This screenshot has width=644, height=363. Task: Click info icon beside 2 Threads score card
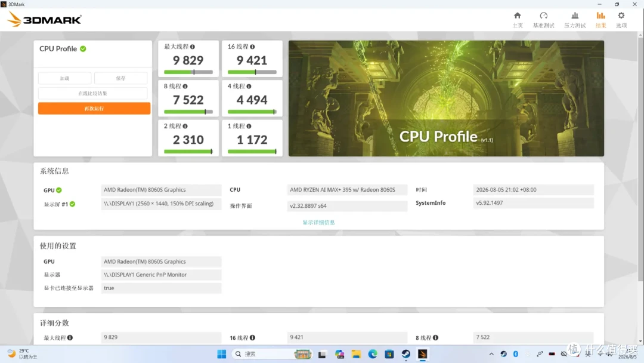coord(185,126)
